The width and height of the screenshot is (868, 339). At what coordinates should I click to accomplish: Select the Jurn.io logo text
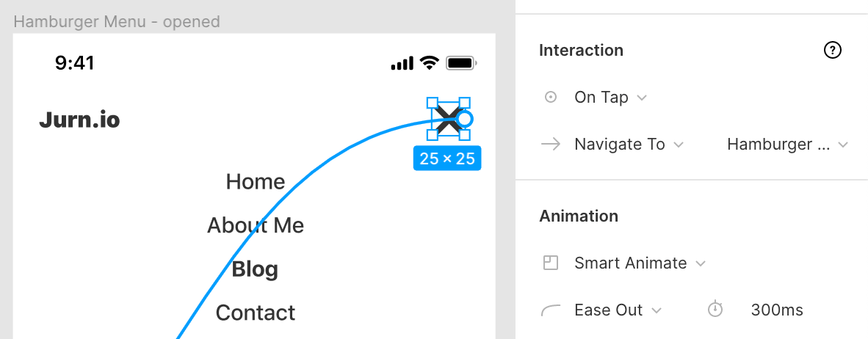pos(79,120)
